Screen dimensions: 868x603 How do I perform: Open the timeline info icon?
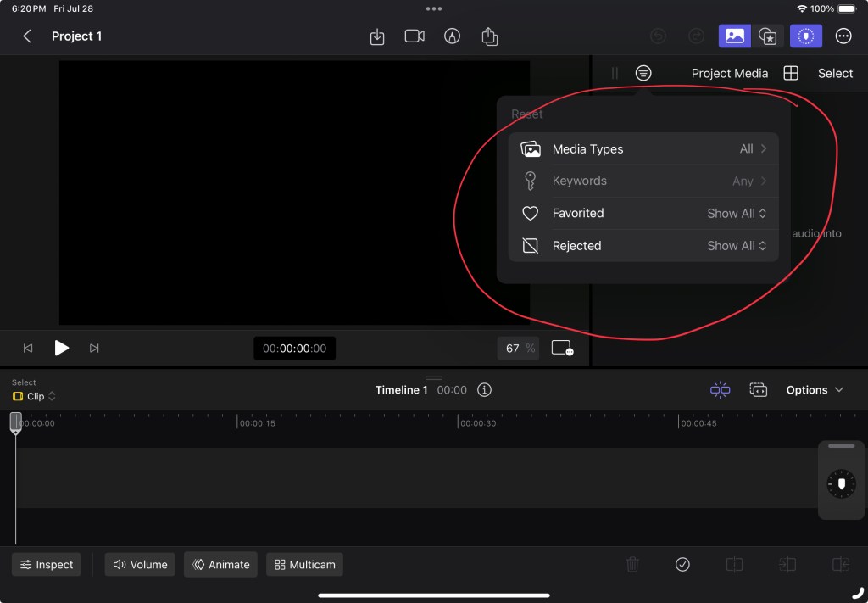click(x=484, y=390)
